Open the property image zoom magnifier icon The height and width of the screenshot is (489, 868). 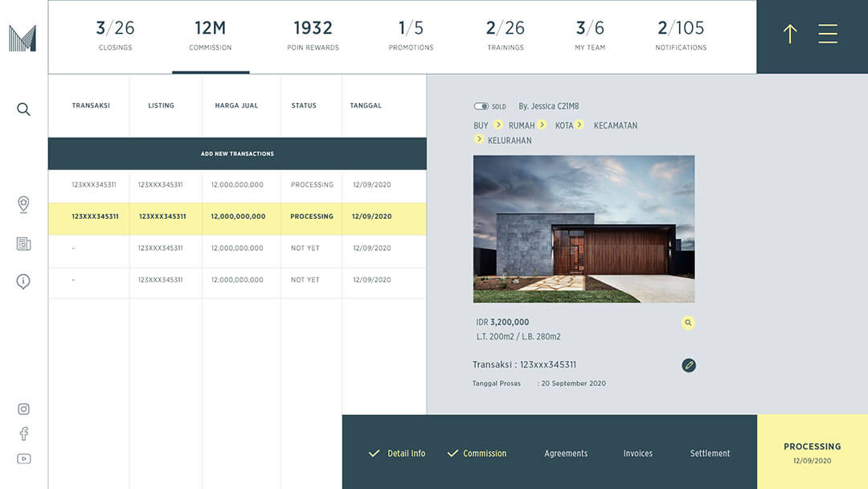688,322
